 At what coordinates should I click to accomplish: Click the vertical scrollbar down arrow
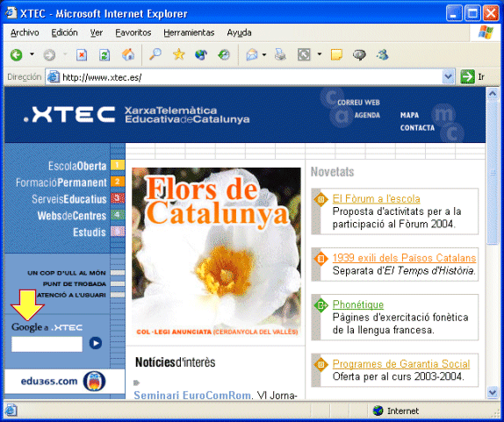click(493, 392)
